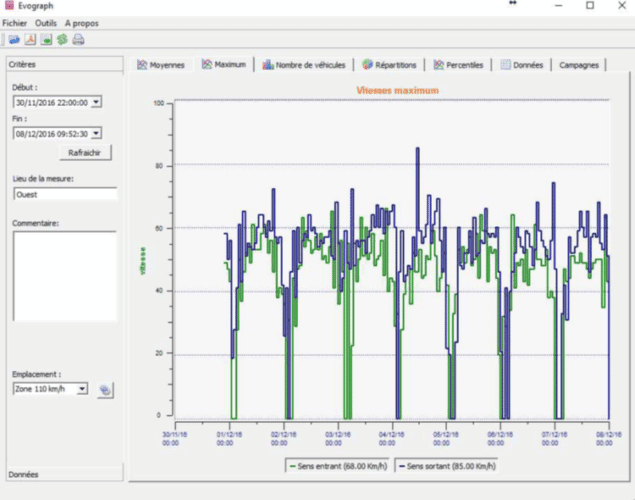This screenshot has height=500, width=635.
Task: Click the printer icon in toolbar
Action: pyautogui.click(x=78, y=40)
